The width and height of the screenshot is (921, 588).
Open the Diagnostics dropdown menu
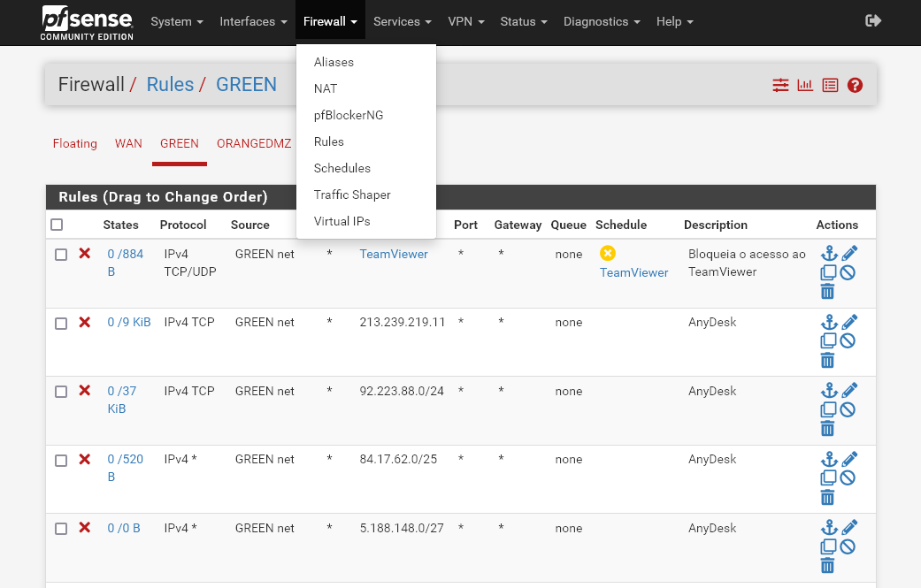pos(601,21)
